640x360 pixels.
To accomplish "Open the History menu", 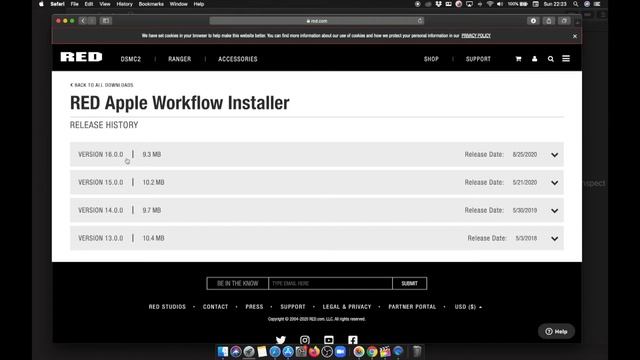I will (124, 4).
